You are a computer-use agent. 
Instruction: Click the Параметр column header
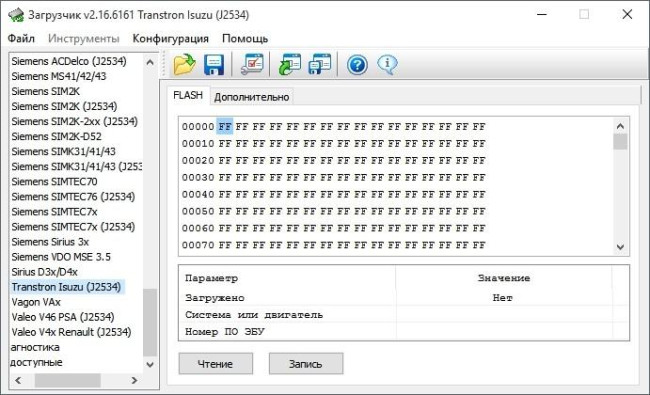click(212, 278)
